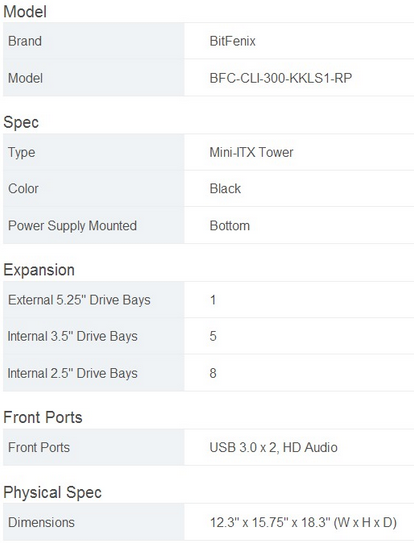Select the Bottom power supply value

click(230, 226)
